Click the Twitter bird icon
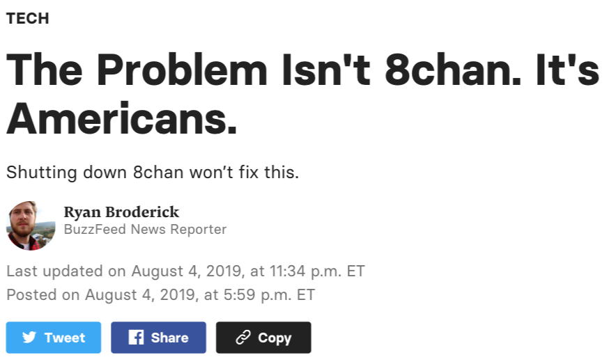Viewport: 609px width, 364px height. click(29, 338)
